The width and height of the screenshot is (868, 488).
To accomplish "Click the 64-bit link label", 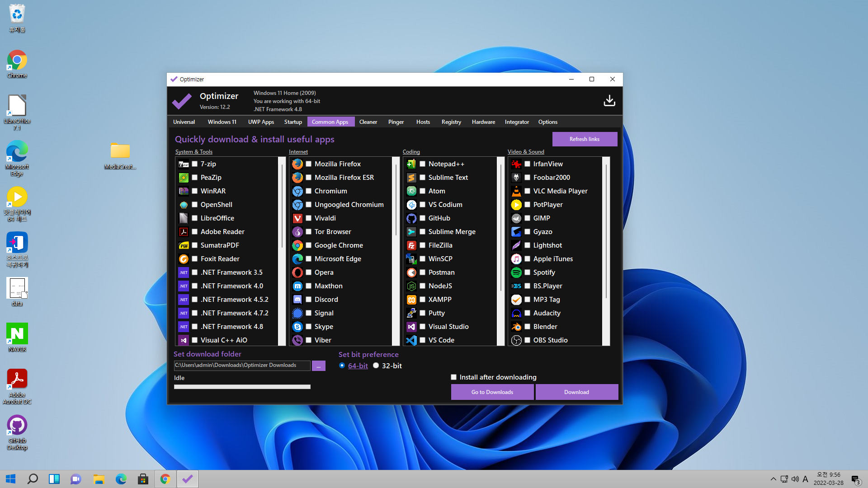I will (x=358, y=366).
